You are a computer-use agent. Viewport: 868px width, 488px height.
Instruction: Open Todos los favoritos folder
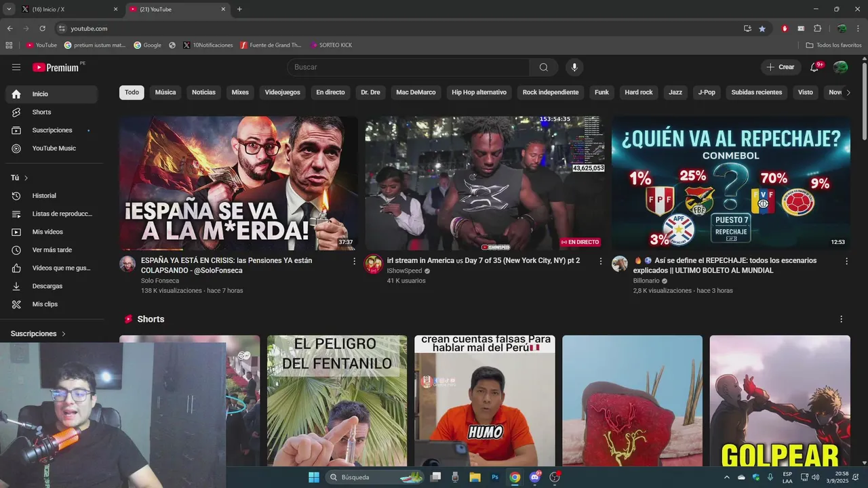833,45
